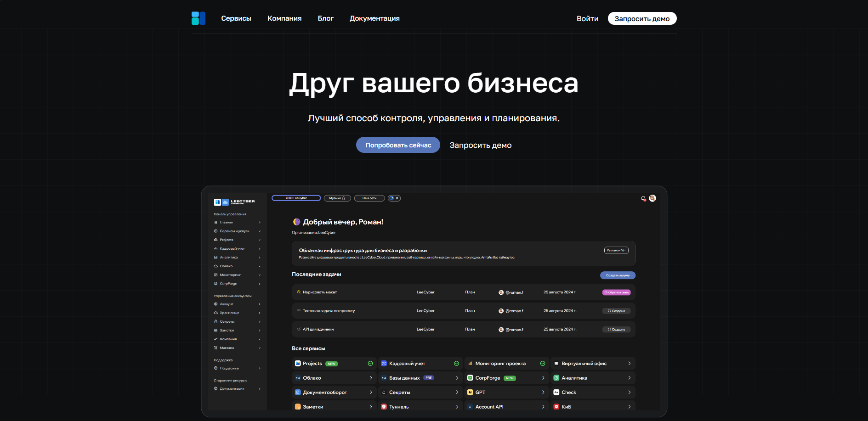Click the Кадровый учет service icon
This screenshot has width=868, height=421.
384,364
